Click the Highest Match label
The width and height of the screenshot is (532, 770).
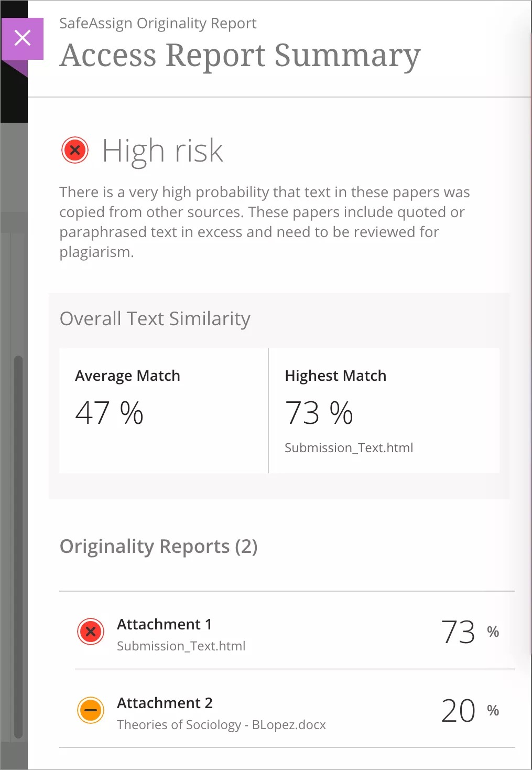(335, 376)
